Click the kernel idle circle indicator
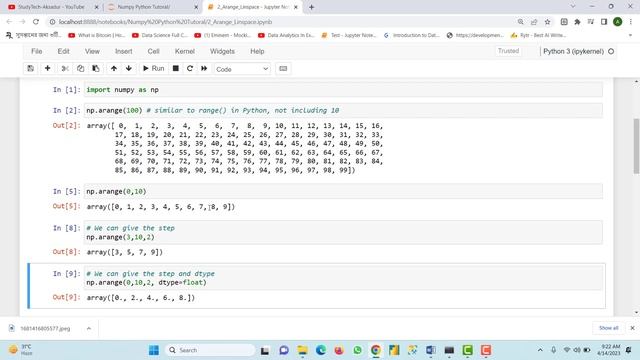The image size is (640, 360). point(611,51)
